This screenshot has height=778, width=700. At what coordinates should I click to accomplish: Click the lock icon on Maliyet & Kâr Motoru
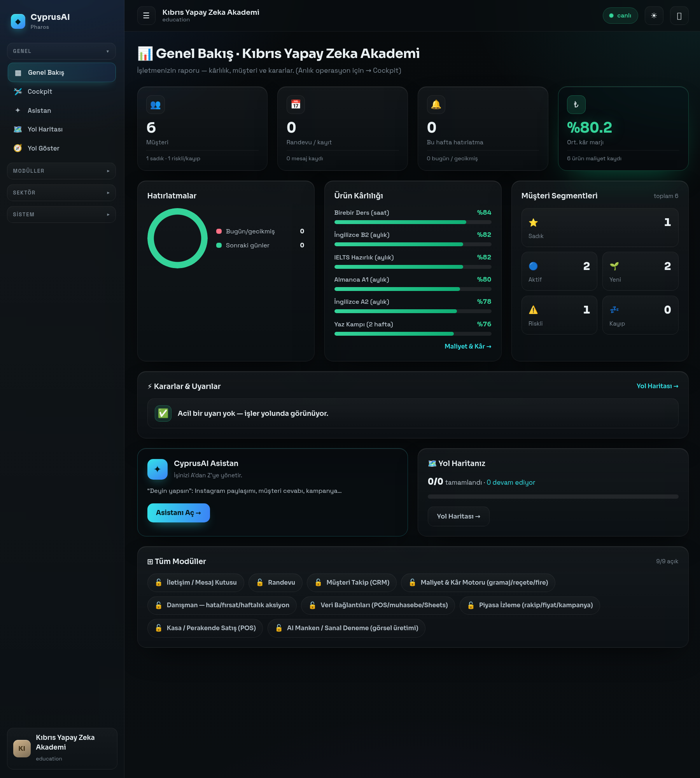click(412, 582)
